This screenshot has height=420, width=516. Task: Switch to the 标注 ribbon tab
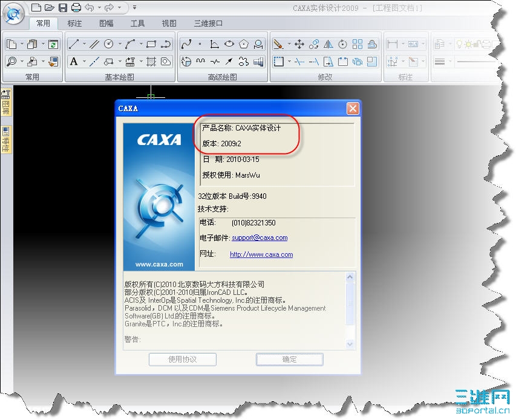74,24
